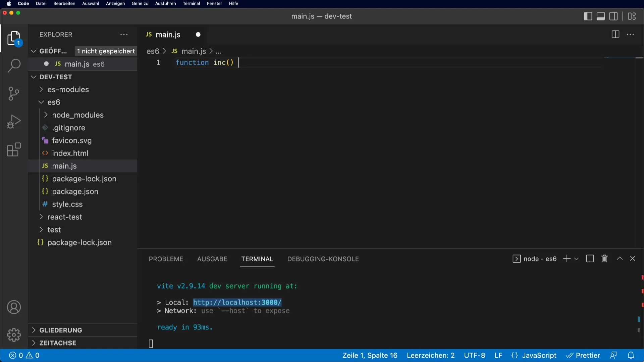Viewport: 644px width, 362px height.
Task: Open Customize Layout icon in title bar
Action: coord(632,16)
